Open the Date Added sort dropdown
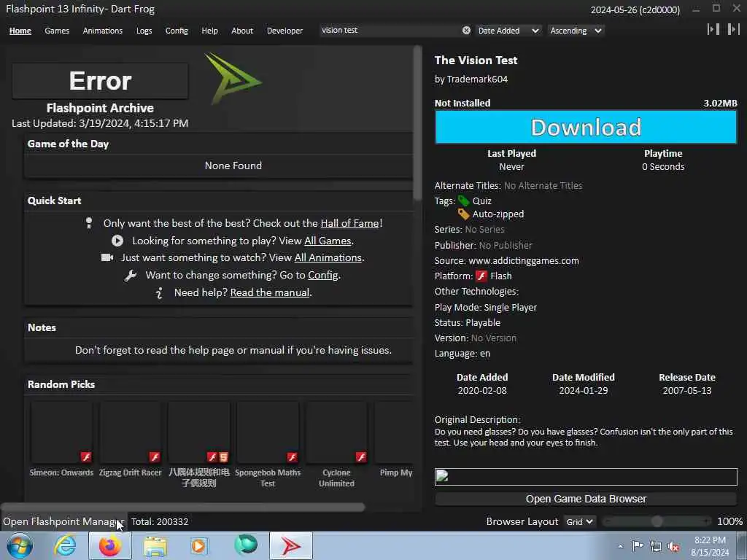Viewport: 747px width, 560px height. 508,31
